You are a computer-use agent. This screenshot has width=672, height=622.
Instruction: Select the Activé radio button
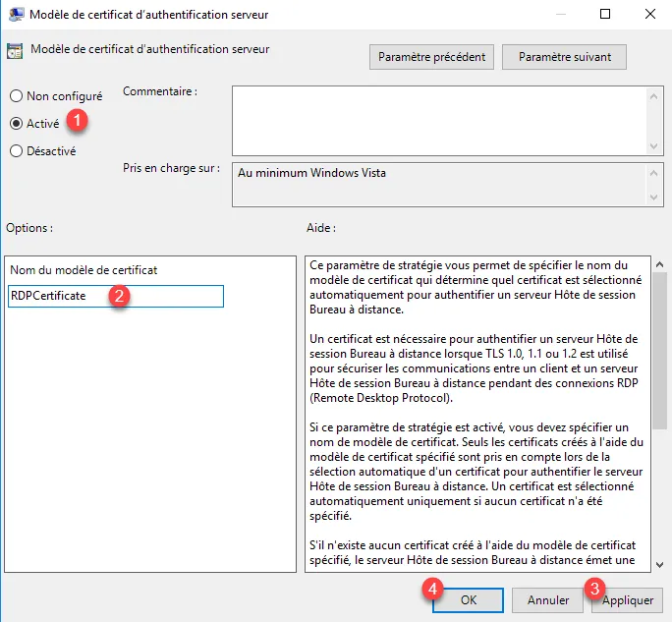click(x=16, y=124)
